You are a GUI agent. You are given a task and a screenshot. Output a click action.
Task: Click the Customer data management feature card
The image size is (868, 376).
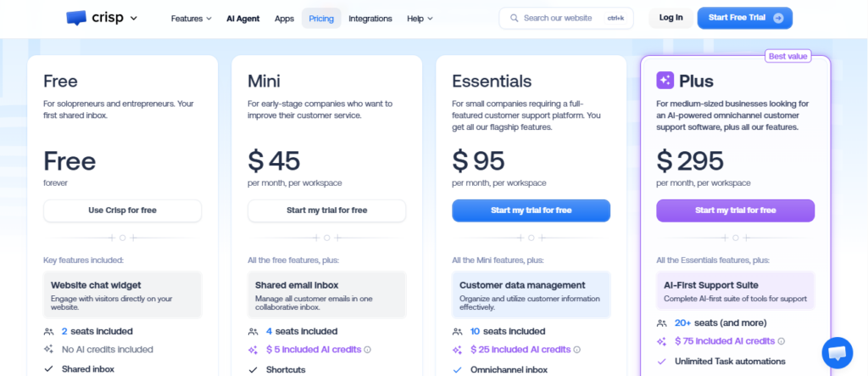[531, 295]
